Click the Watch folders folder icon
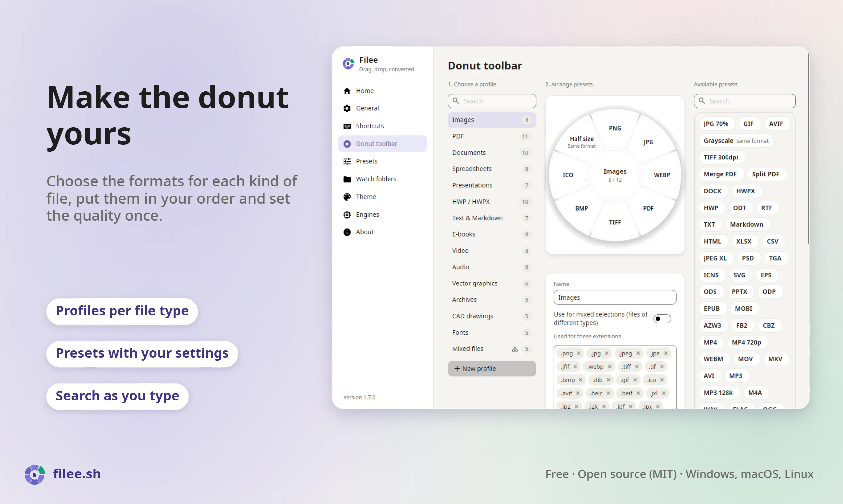Image resolution: width=843 pixels, height=504 pixels. pos(347,179)
